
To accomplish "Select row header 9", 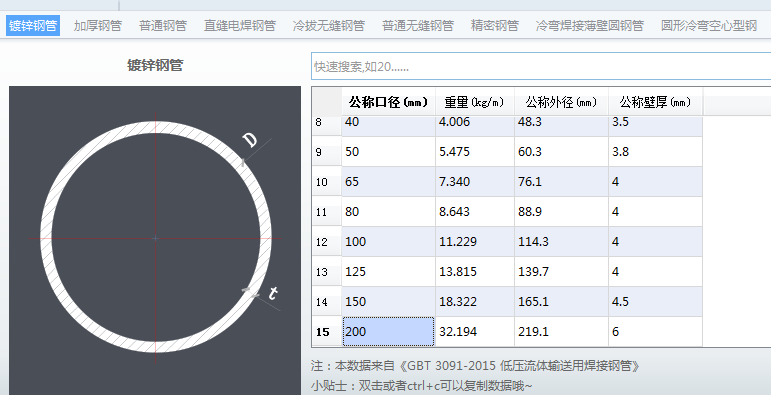I will [327, 152].
